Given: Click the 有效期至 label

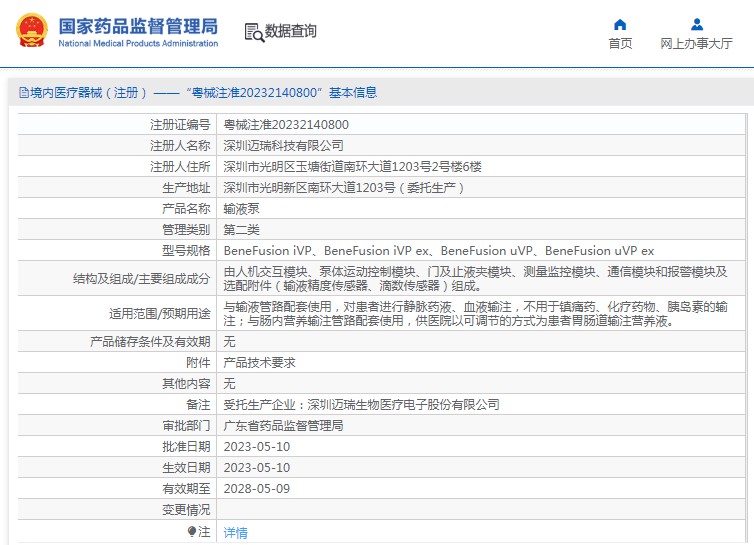Looking at the screenshot, I should (186, 489).
